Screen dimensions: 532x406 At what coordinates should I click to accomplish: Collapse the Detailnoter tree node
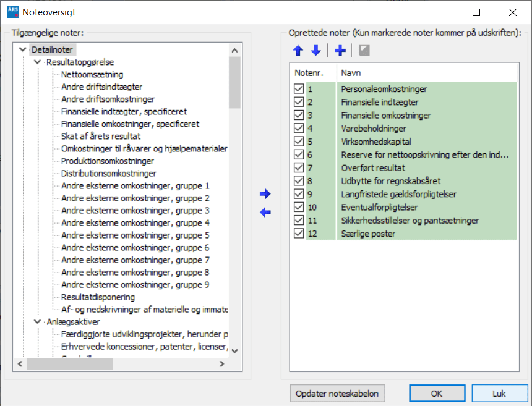click(x=23, y=50)
